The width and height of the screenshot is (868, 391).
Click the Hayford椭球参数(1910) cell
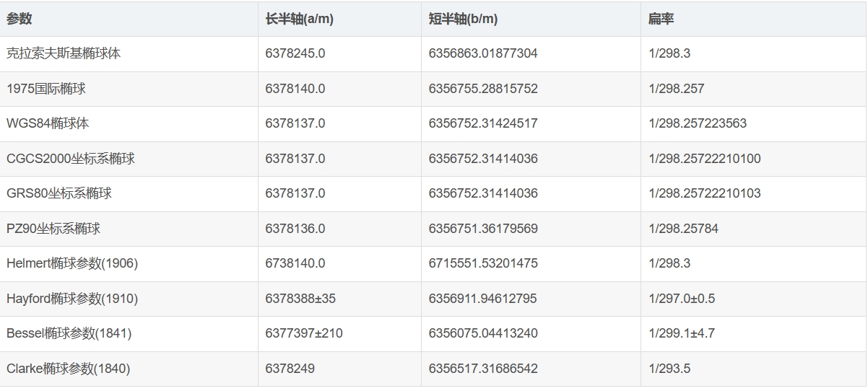click(x=72, y=299)
